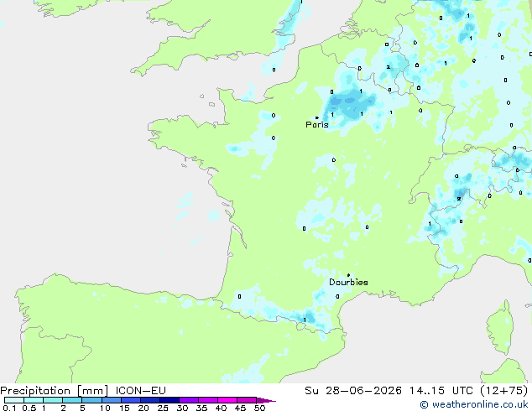Pick the 10 to 15 mm legend swatch
This screenshot has height=411, width=532.
coord(111,400)
